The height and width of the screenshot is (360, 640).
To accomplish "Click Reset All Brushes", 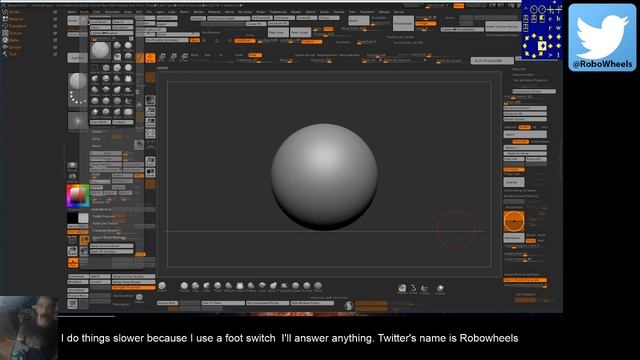I will tap(111, 251).
